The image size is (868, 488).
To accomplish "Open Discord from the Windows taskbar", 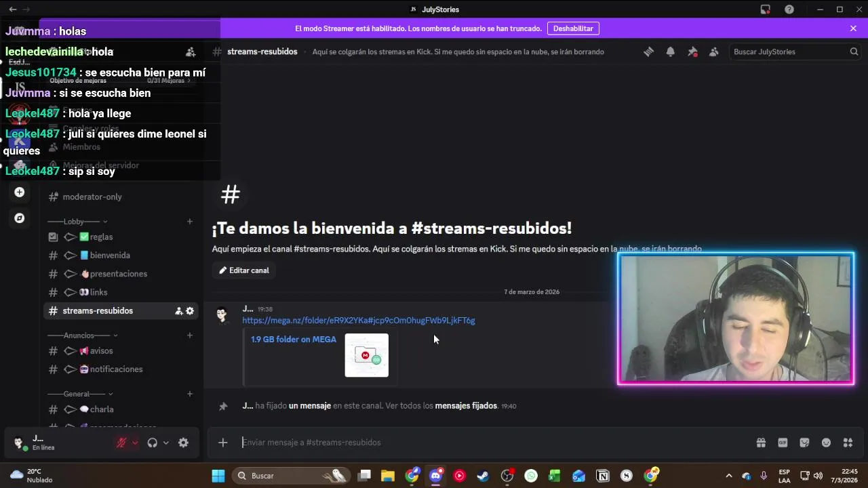I will tap(436, 476).
